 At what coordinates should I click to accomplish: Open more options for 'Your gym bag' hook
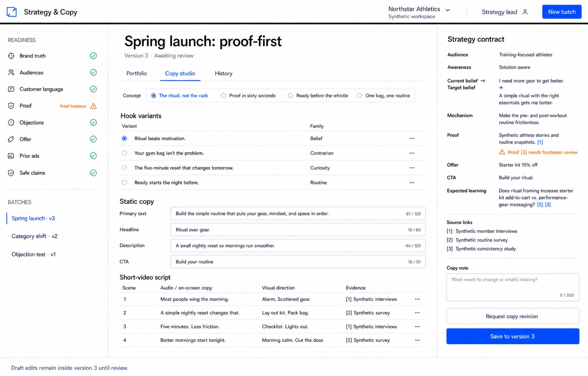click(x=412, y=153)
